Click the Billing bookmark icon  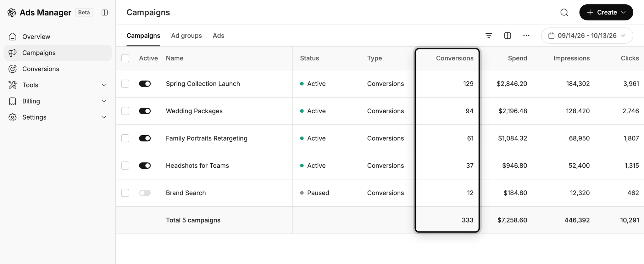(13, 101)
